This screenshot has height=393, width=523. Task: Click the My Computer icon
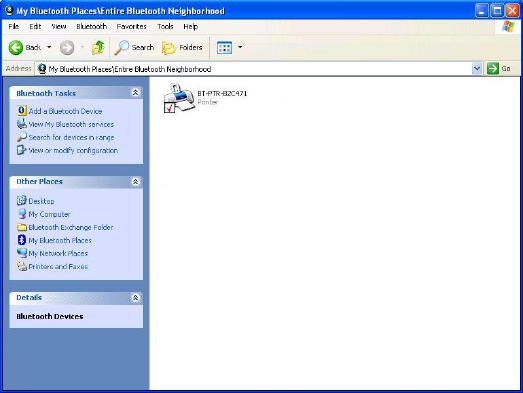point(22,214)
